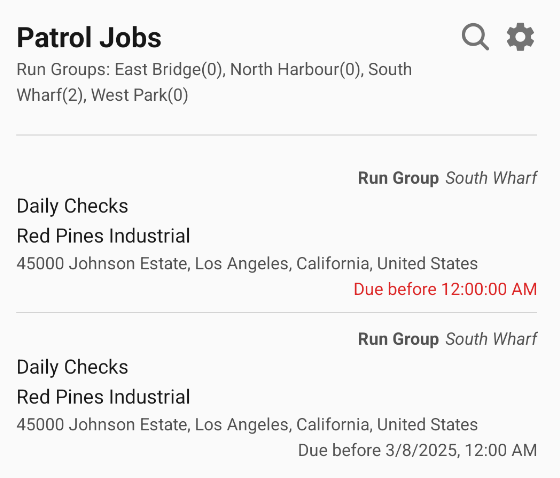560x478 pixels.
Task: Tap the first job's Johnson Estate address
Action: coord(247,264)
